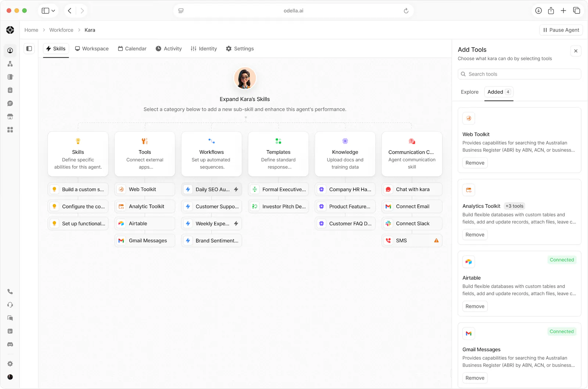Open the clipboard tasks icon in left sidebar

click(10, 90)
